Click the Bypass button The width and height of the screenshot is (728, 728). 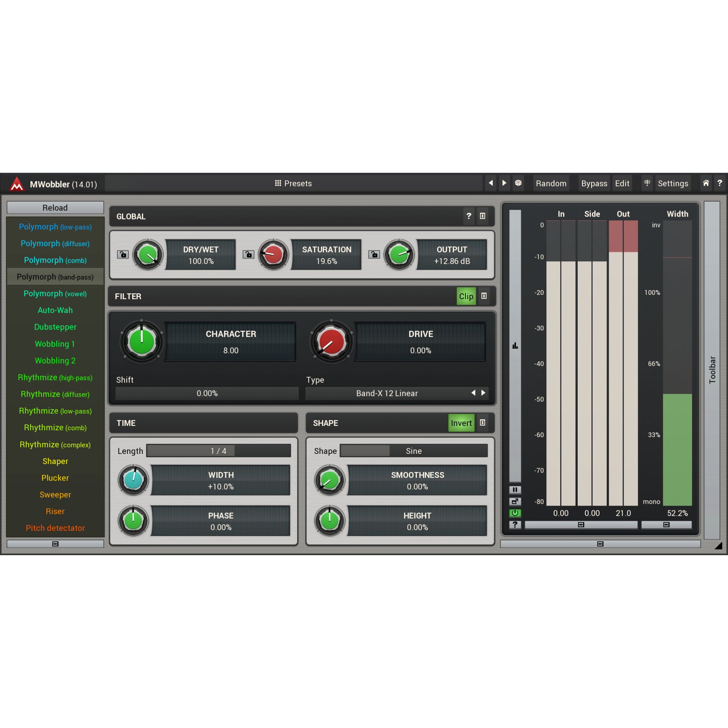tap(594, 183)
